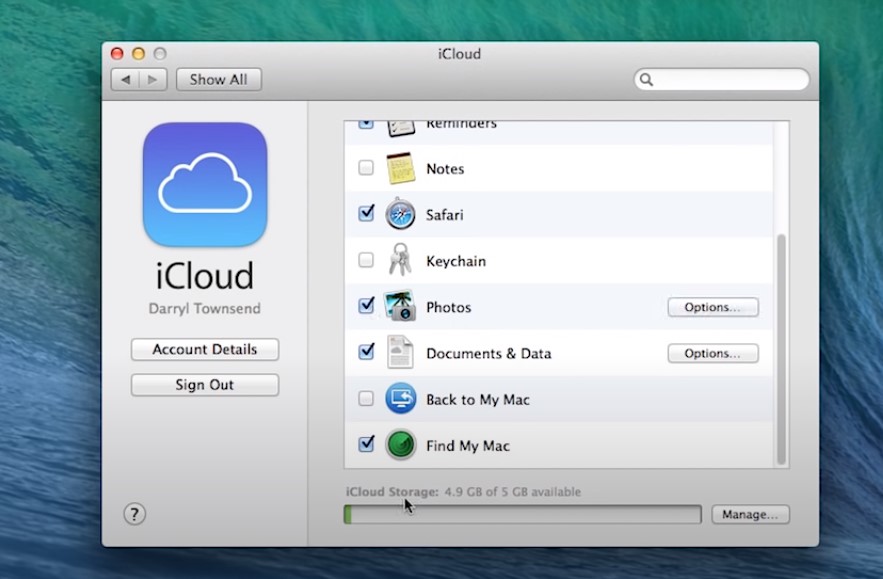Viewport: 883px width, 579px height.
Task: Go back with the left arrow button
Action: pyautogui.click(x=125, y=80)
